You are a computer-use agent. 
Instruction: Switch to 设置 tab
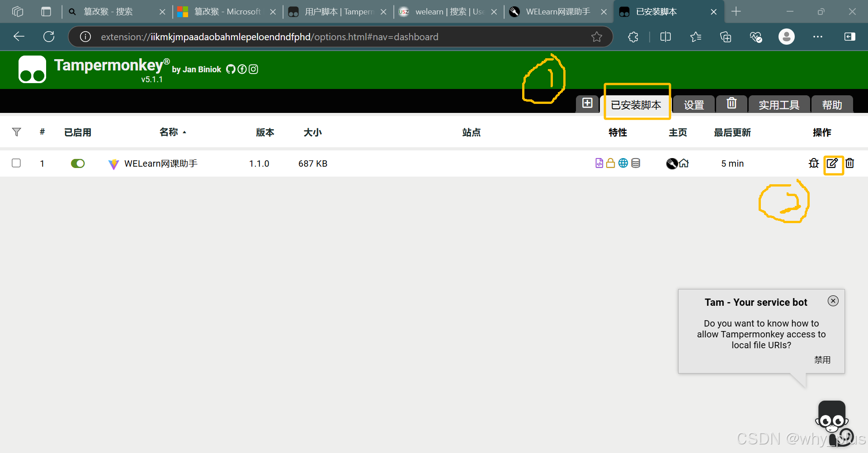pos(694,105)
